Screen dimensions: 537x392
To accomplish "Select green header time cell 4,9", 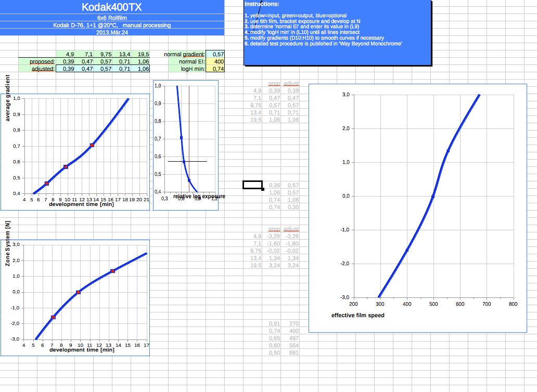I will 66,54.
